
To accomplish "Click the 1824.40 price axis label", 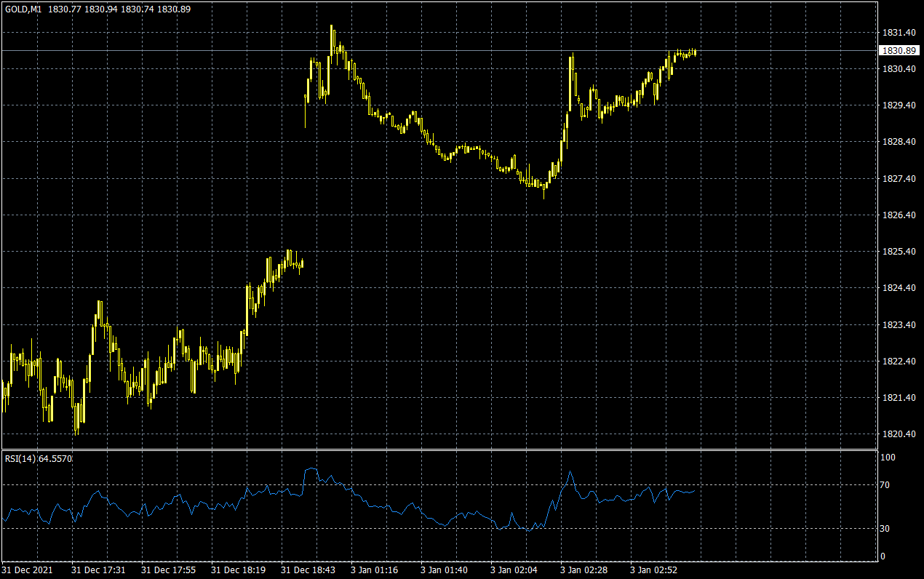I will click(898, 288).
